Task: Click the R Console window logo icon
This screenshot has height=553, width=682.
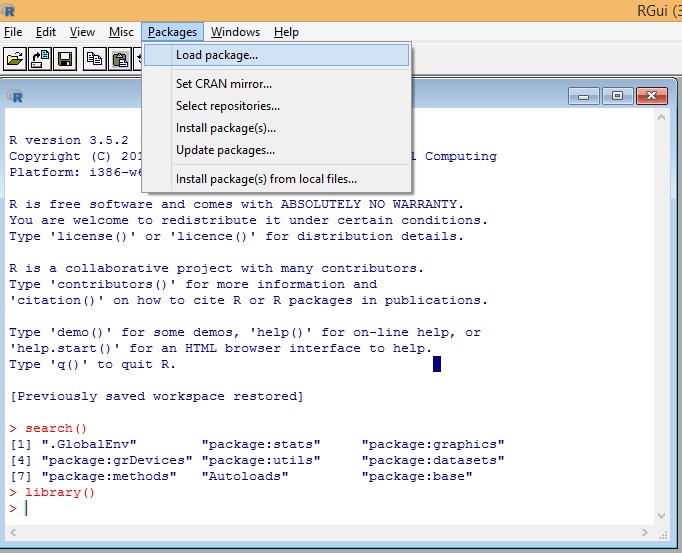Action: pyautogui.click(x=15, y=96)
